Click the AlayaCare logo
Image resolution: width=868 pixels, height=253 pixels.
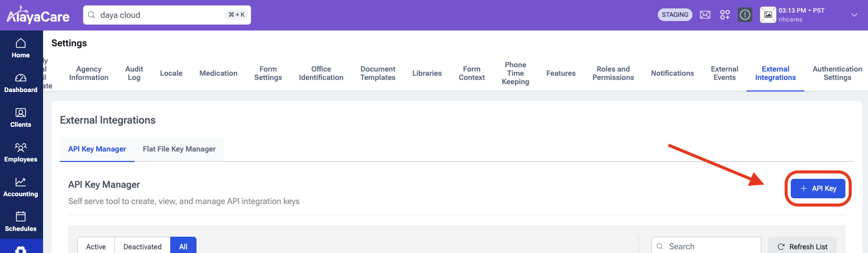tap(38, 15)
